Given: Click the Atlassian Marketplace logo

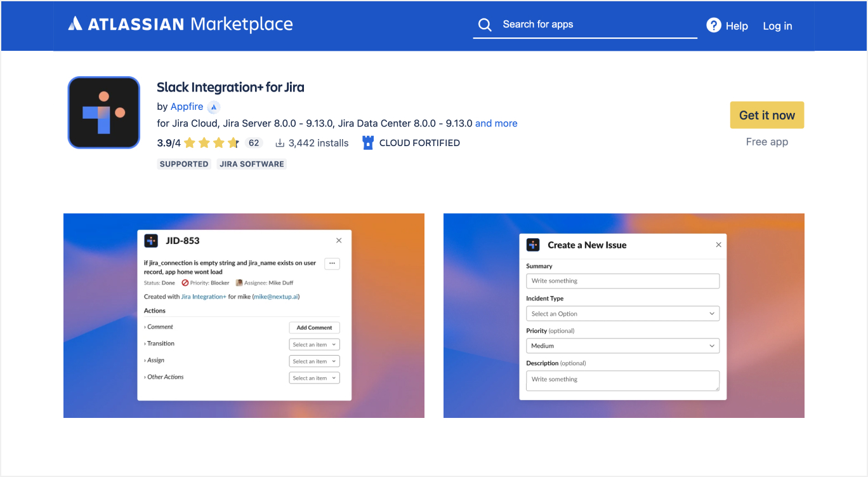Looking at the screenshot, I should coord(180,25).
